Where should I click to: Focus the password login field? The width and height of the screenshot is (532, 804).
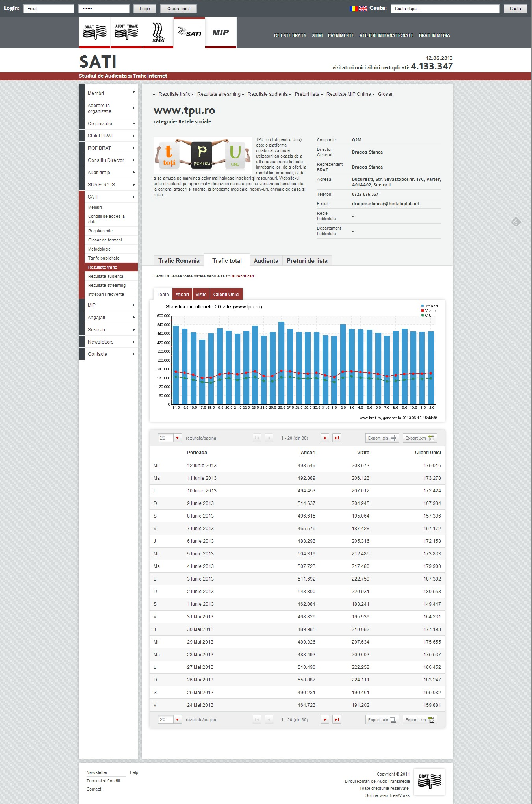coord(104,9)
